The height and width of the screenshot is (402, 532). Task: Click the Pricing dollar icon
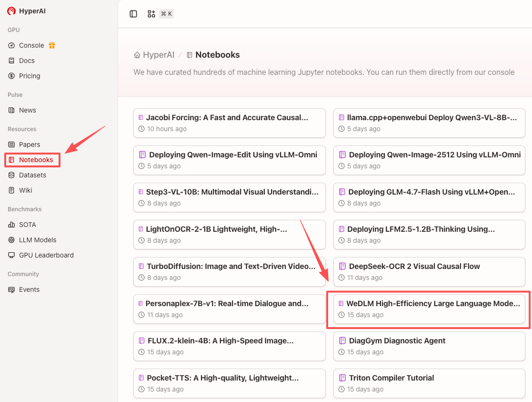pyautogui.click(x=11, y=76)
